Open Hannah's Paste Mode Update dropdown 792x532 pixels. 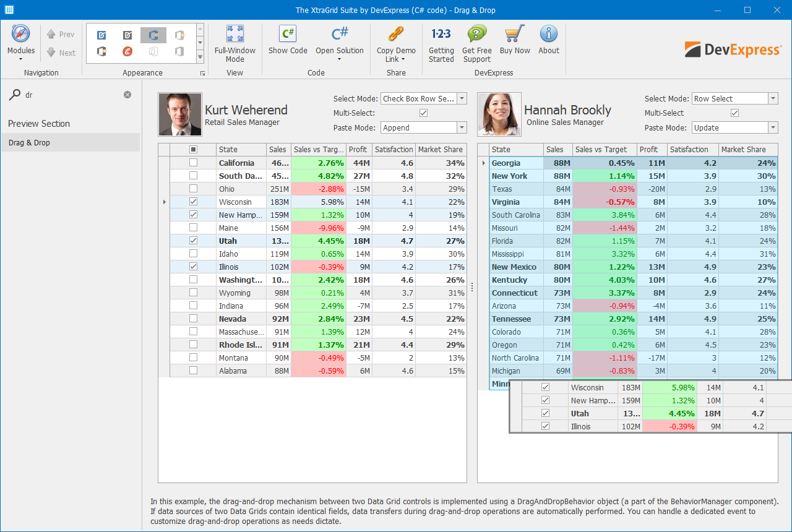pyautogui.click(x=773, y=127)
